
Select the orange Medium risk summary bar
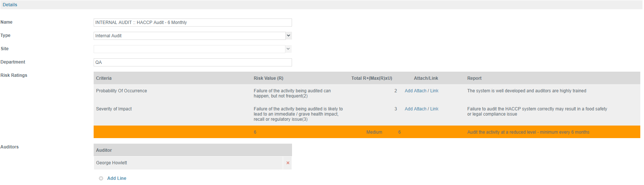367,132
